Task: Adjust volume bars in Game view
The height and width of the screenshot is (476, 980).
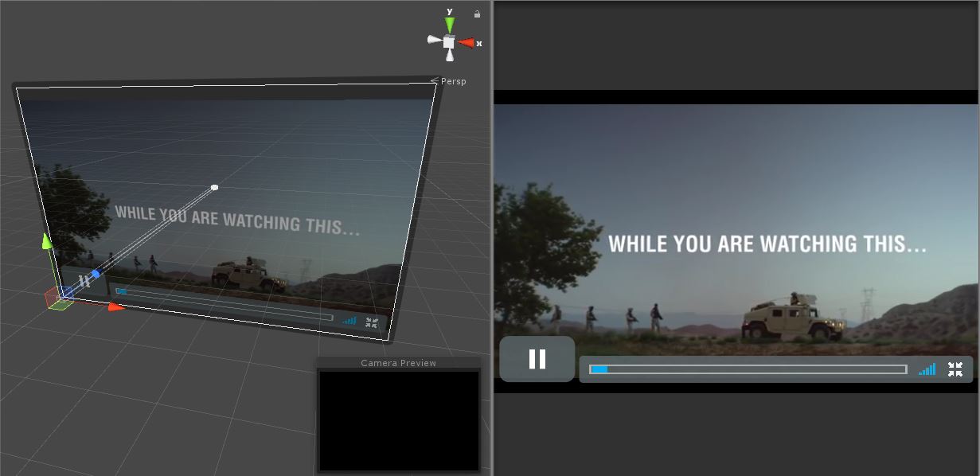Action: click(927, 369)
